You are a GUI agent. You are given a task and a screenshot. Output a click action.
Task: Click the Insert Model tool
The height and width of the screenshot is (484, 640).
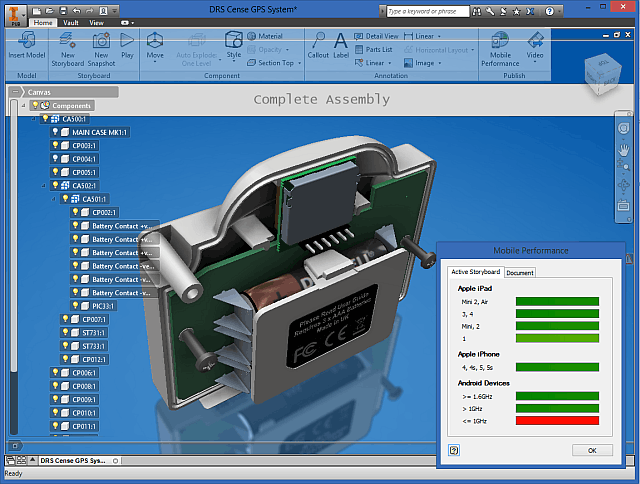coord(27,45)
